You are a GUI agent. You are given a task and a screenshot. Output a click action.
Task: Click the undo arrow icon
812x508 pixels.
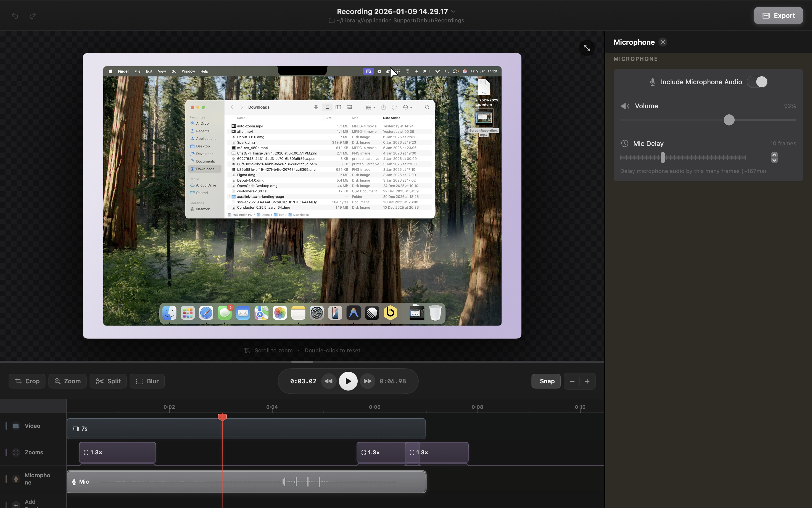(x=15, y=15)
